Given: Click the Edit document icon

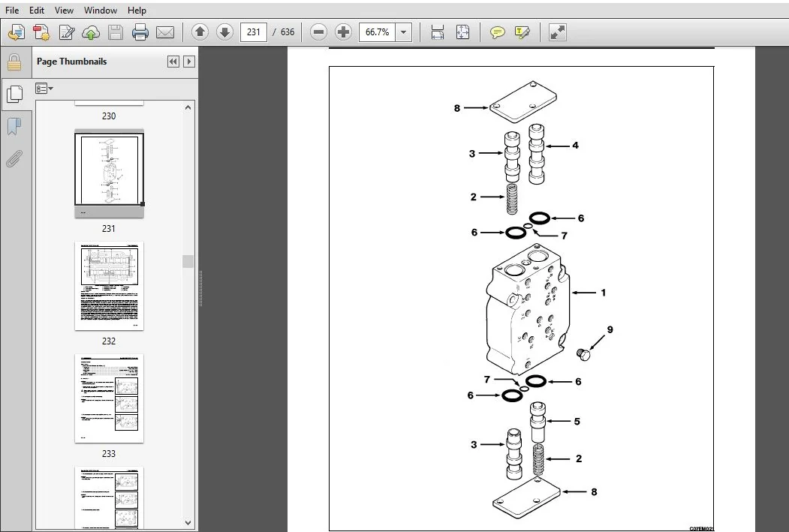Looking at the screenshot, I should coord(66,32).
